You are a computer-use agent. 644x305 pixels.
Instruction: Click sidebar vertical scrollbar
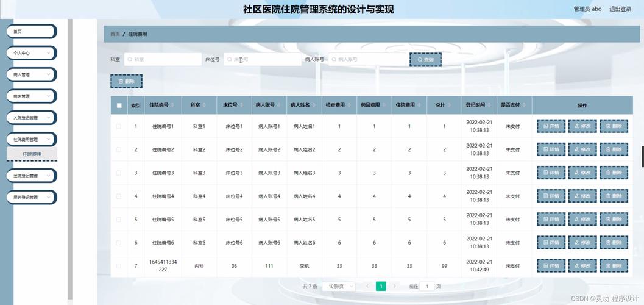(x=70, y=158)
